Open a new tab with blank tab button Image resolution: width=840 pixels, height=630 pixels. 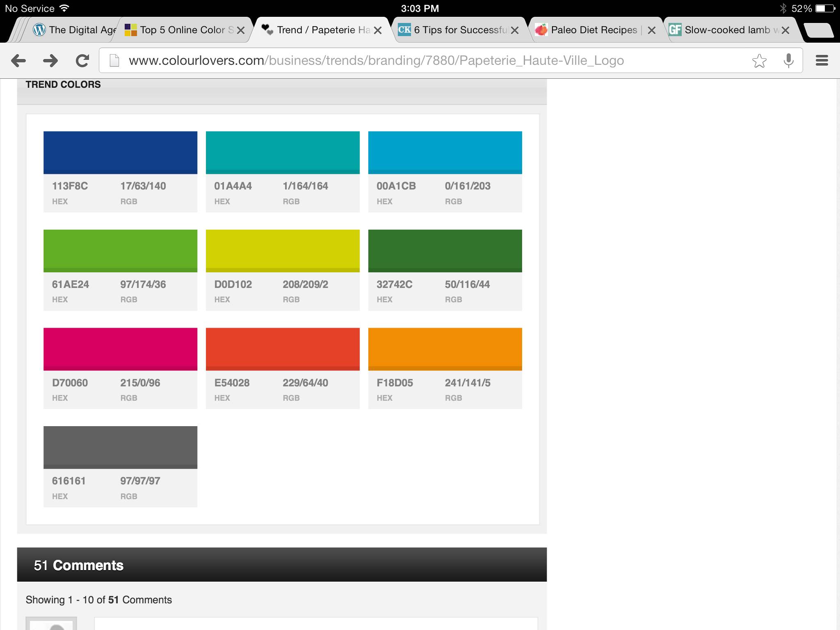(818, 30)
